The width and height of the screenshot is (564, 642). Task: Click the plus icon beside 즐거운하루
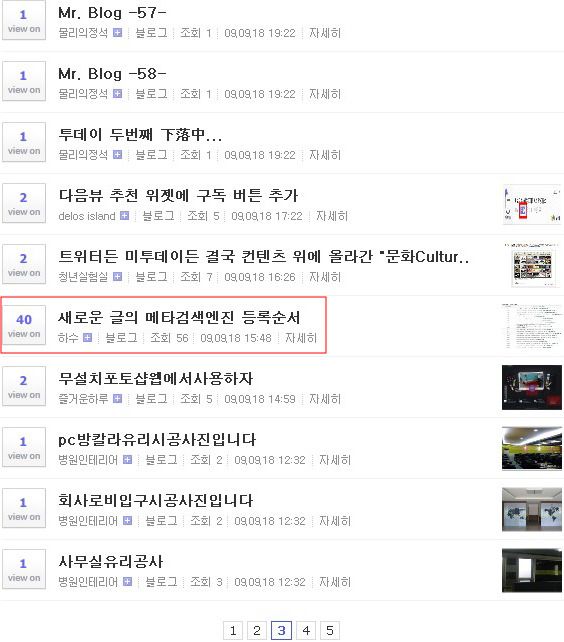click(118, 398)
